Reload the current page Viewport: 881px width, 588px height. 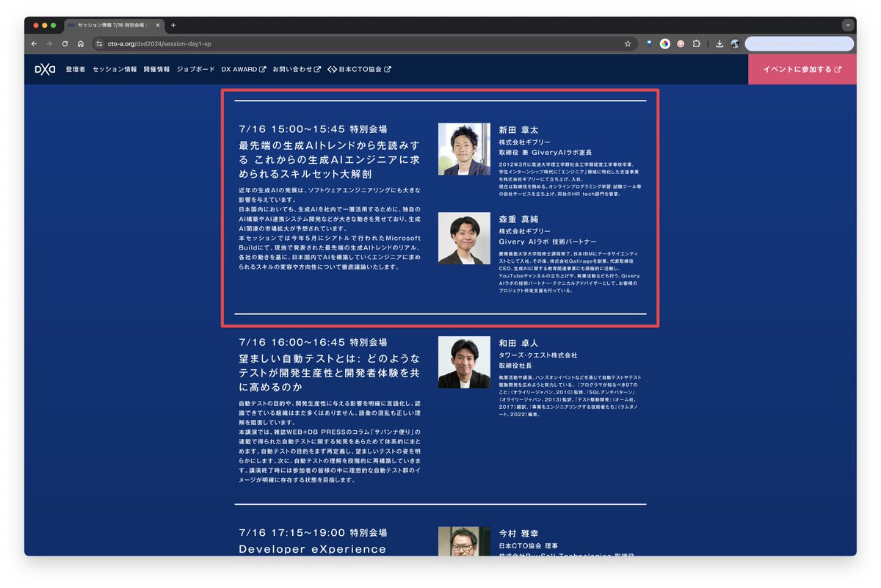click(65, 44)
